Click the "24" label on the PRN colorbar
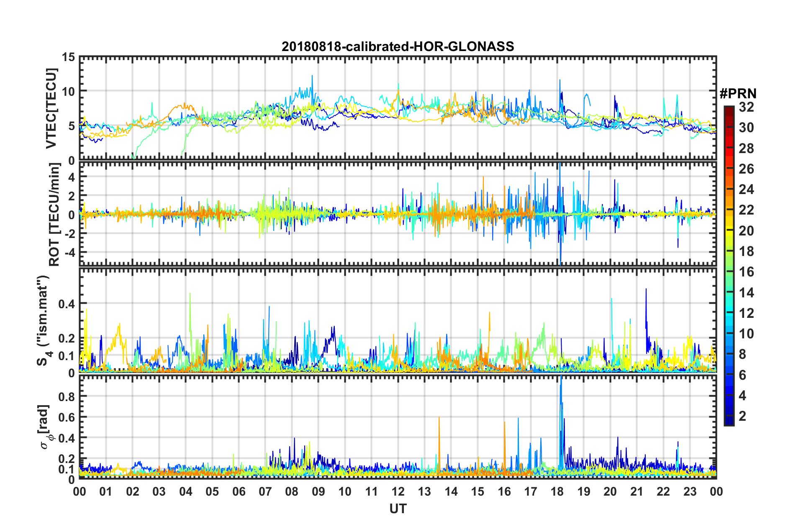 (x=746, y=189)
